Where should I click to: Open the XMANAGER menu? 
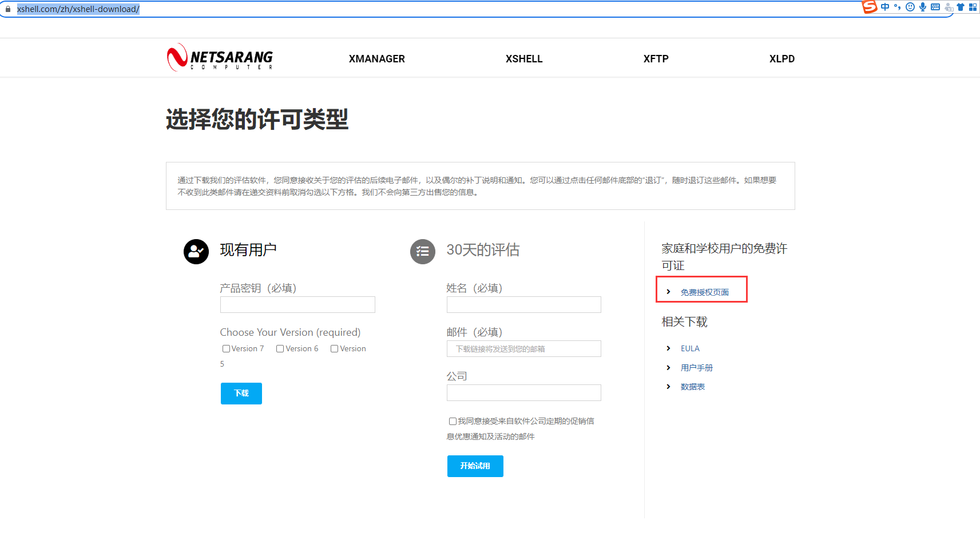(x=377, y=59)
